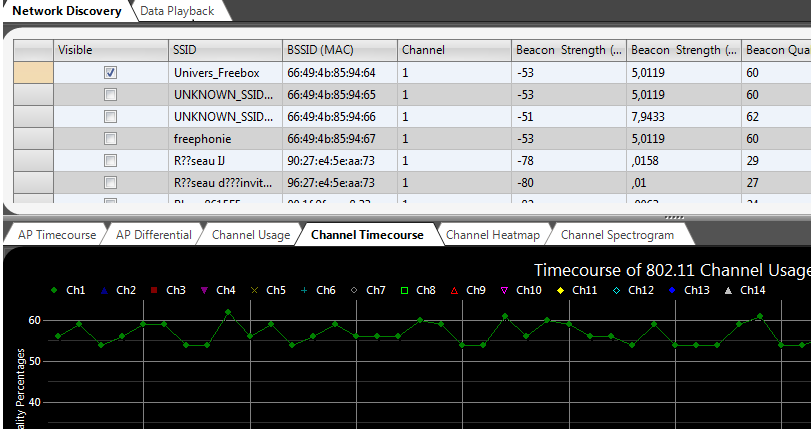Check Visible box for R??seau IJ row
Viewport: 811px width, 433px height.
point(111,160)
